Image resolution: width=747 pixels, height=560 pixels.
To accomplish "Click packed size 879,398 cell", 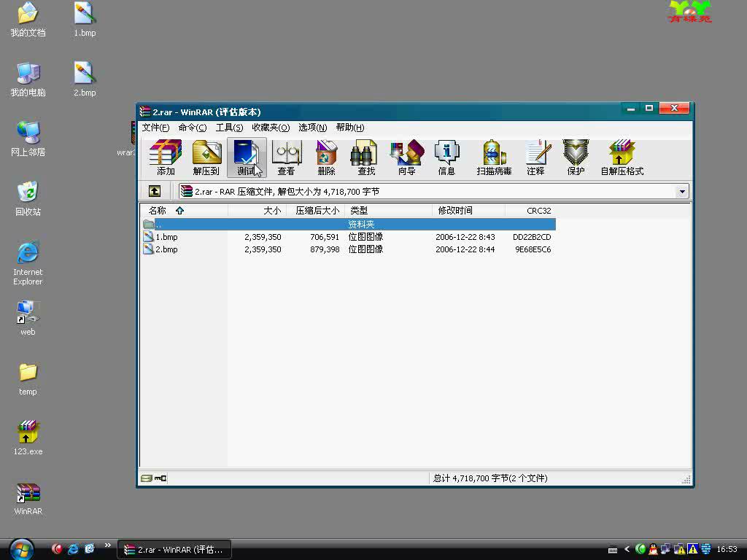I will 325,249.
